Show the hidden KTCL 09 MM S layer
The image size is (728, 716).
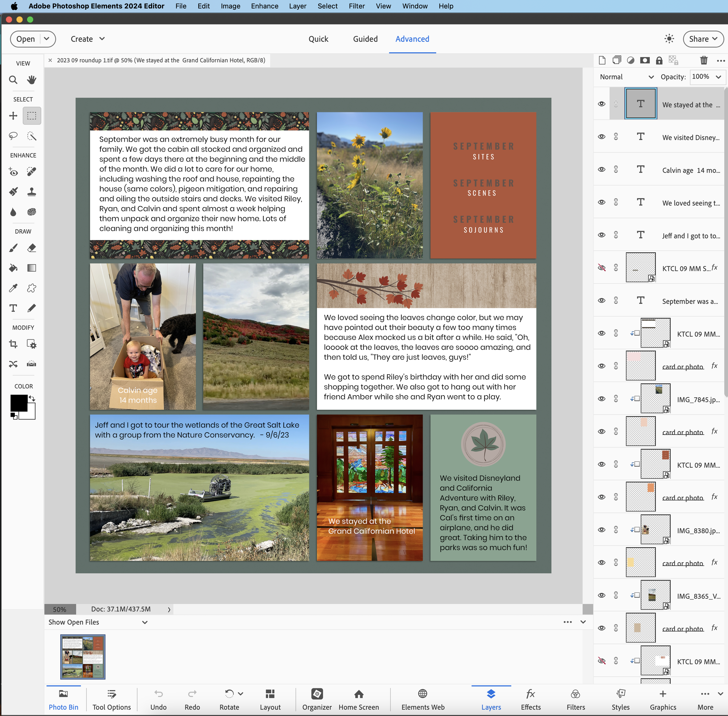tap(602, 268)
